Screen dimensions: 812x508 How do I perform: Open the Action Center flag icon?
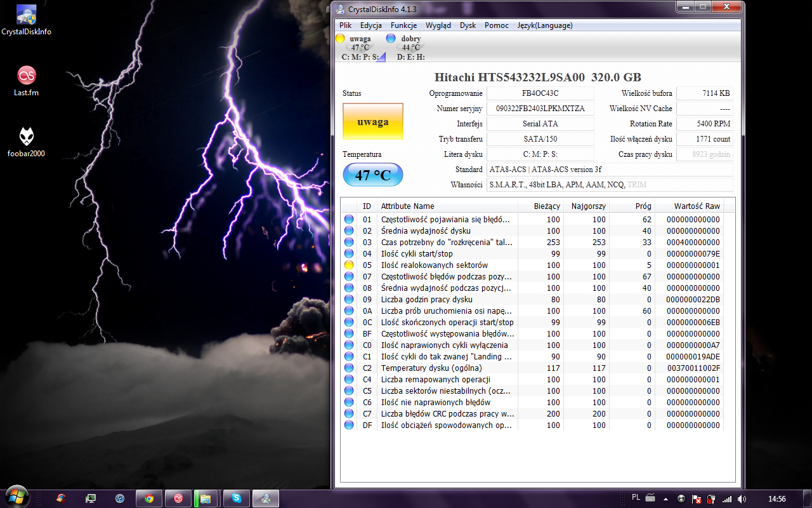[697, 498]
